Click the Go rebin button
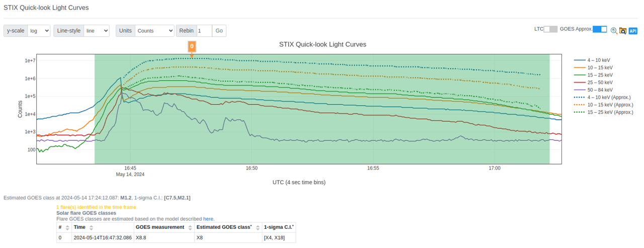The width and height of the screenshot is (644, 248). pyautogui.click(x=219, y=31)
